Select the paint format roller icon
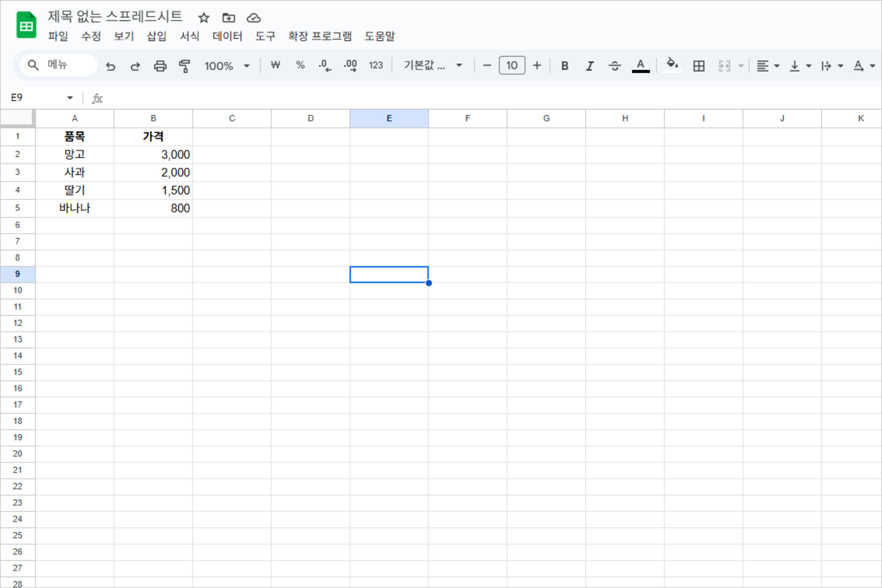The height and width of the screenshot is (588, 882). [x=184, y=66]
